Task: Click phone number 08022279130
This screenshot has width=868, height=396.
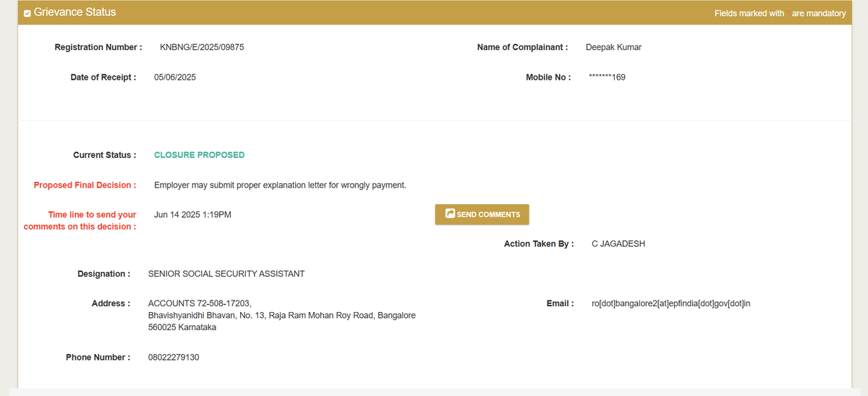Action: [174, 358]
